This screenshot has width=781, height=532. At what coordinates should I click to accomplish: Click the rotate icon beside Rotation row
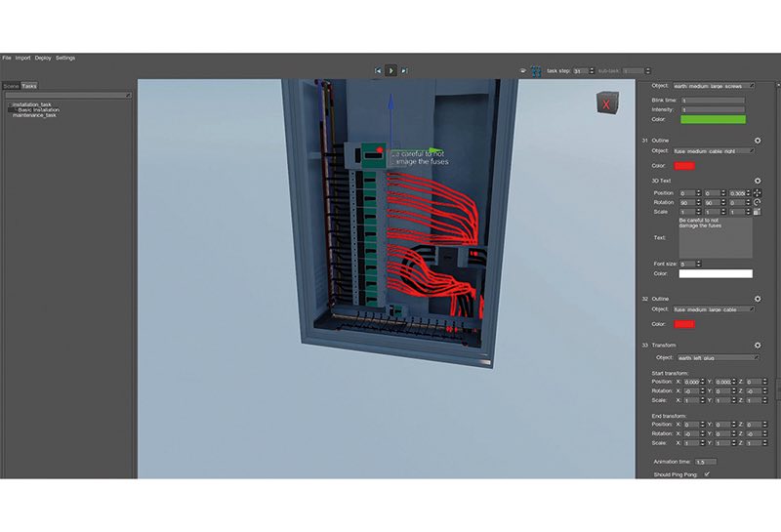[757, 202]
